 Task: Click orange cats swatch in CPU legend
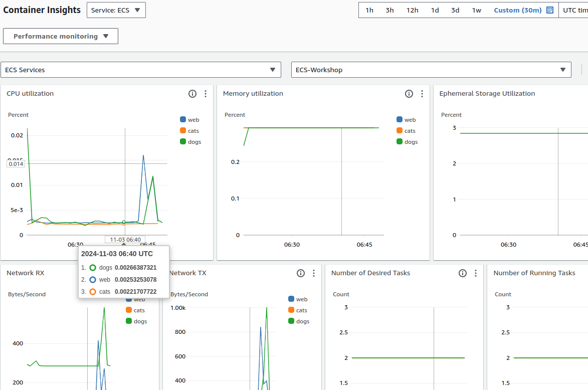pyautogui.click(x=183, y=131)
